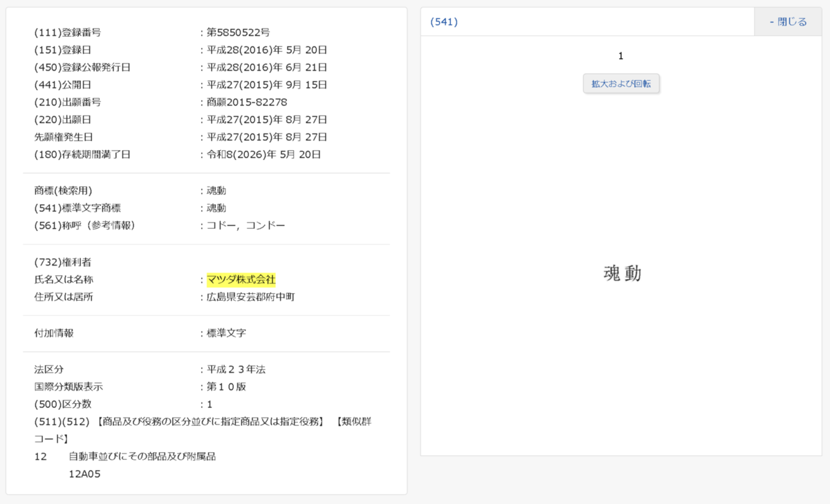Open the (541) link in image panel header
This screenshot has width=830, height=504.
445,21
